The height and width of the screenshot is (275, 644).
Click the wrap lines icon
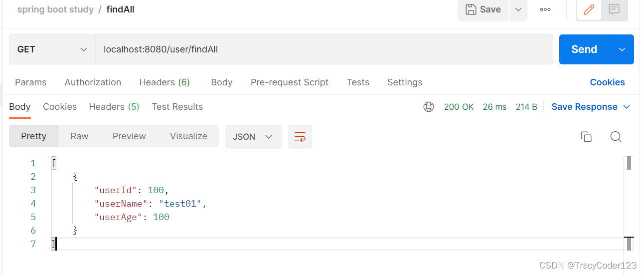(300, 137)
